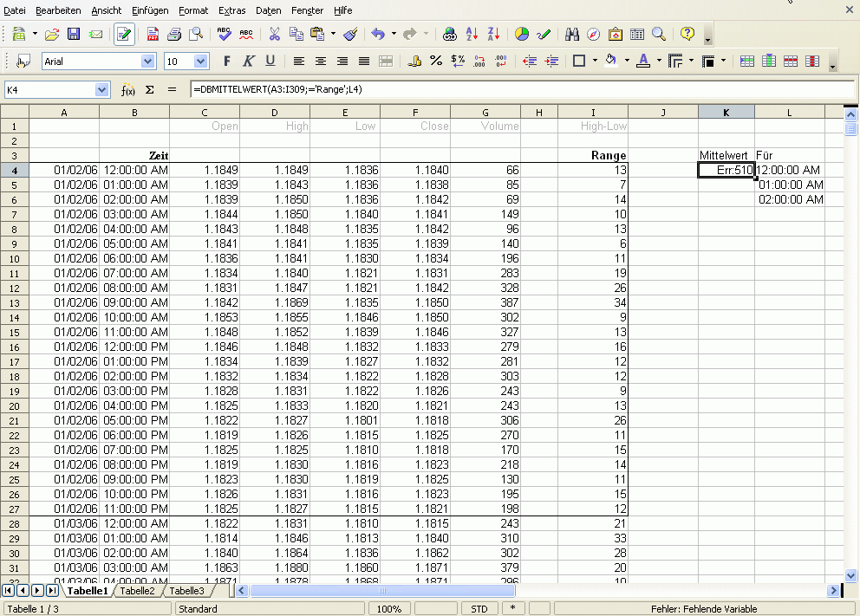Export directly as PDF
Viewport: 860px width, 616px height.
(x=153, y=35)
